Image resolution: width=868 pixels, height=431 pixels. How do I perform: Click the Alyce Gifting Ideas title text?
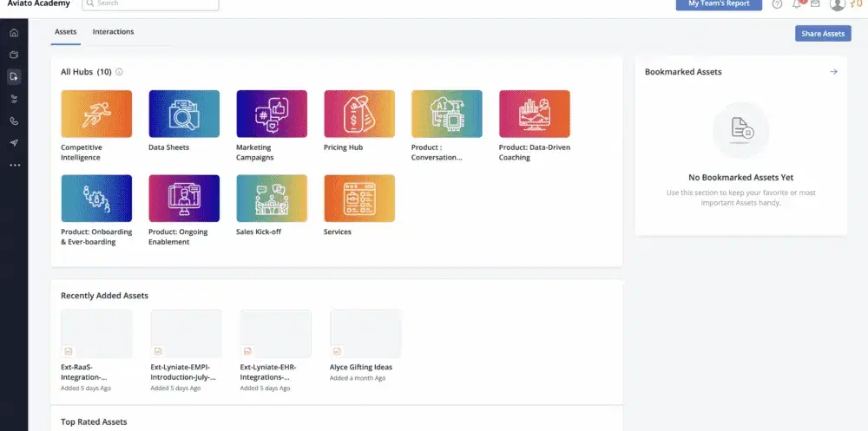click(x=361, y=368)
